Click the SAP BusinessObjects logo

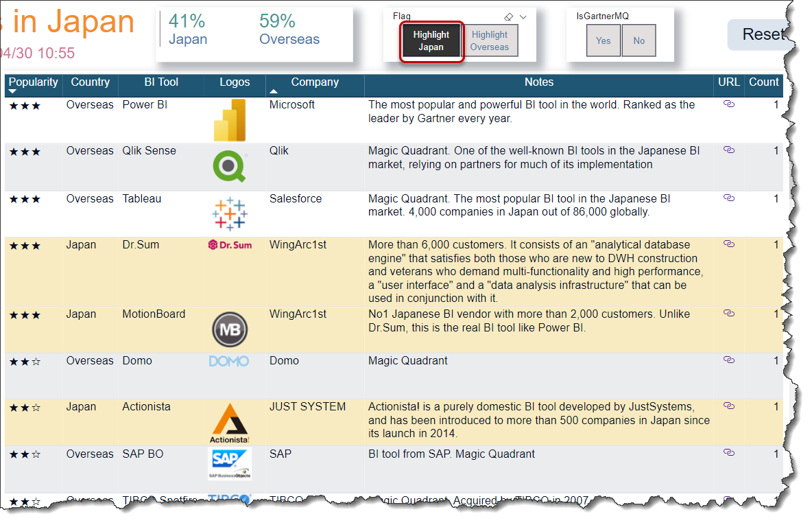[x=230, y=464]
